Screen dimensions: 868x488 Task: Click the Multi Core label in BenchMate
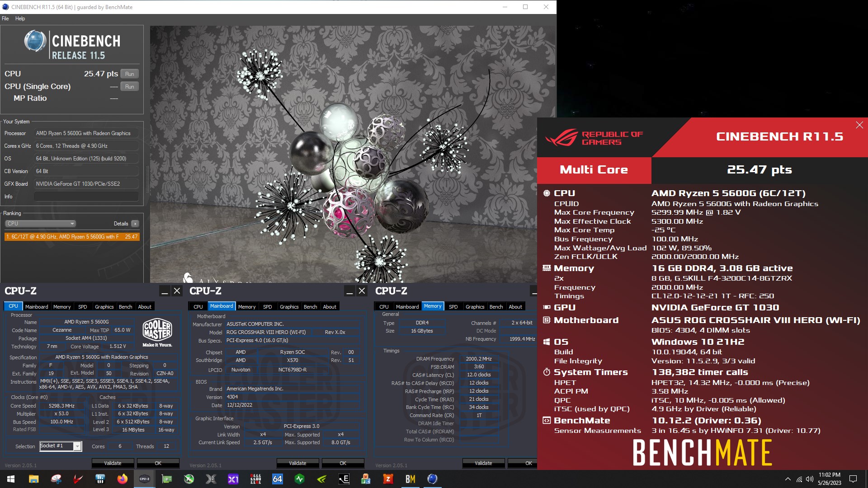(x=594, y=170)
